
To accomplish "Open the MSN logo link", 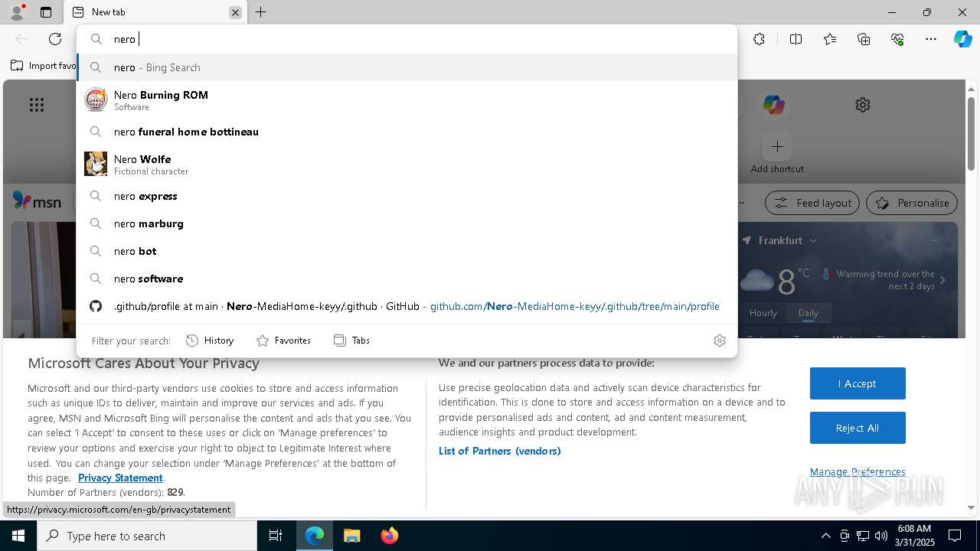I will [38, 201].
